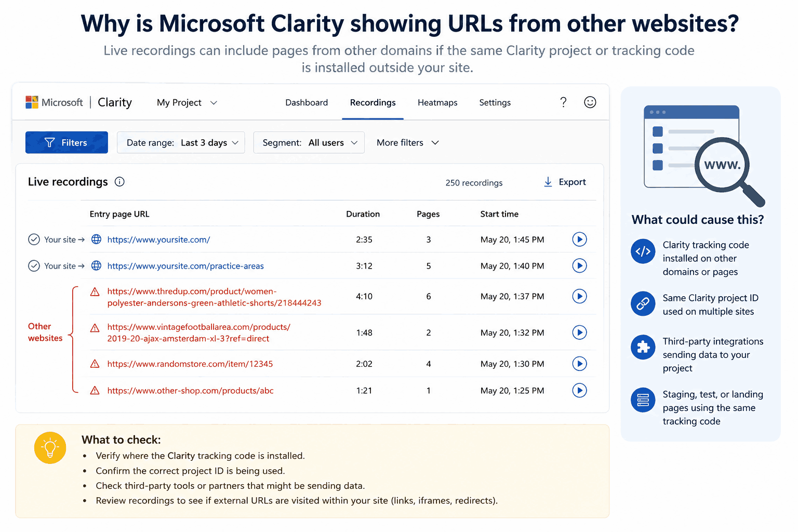Click the 2:02 duration cell
798x532 pixels.
tap(364, 364)
